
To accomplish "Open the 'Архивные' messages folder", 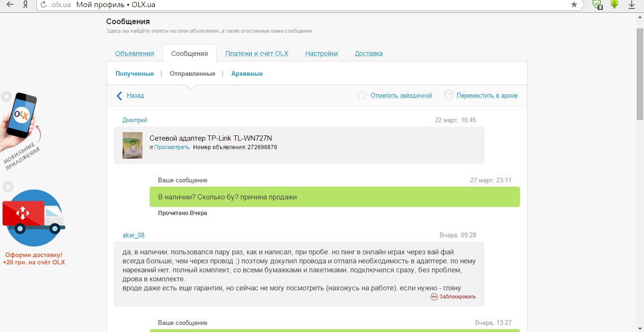I will [x=247, y=74].
